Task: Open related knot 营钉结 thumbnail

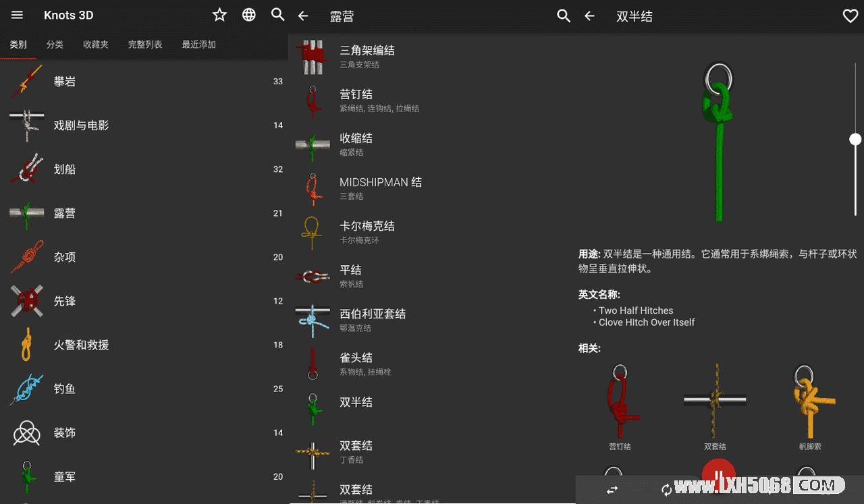Action: 620,408
